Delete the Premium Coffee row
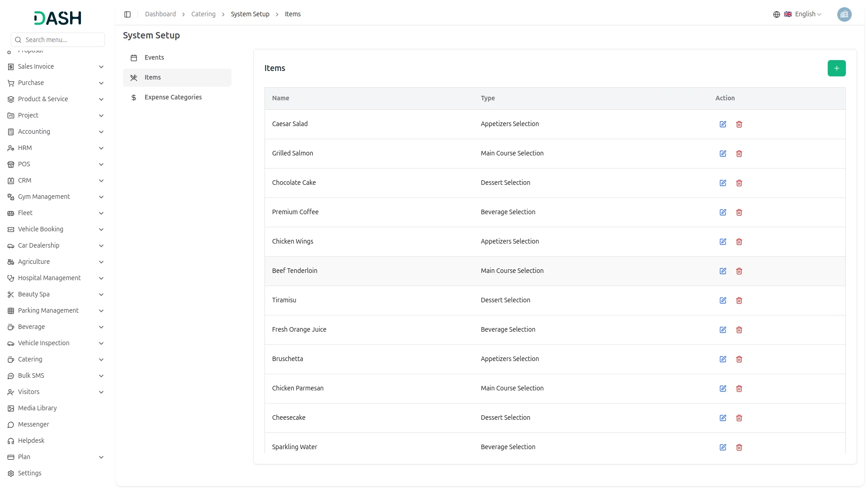The width and height of the screenshot is (868, 488). coord(739,212)
